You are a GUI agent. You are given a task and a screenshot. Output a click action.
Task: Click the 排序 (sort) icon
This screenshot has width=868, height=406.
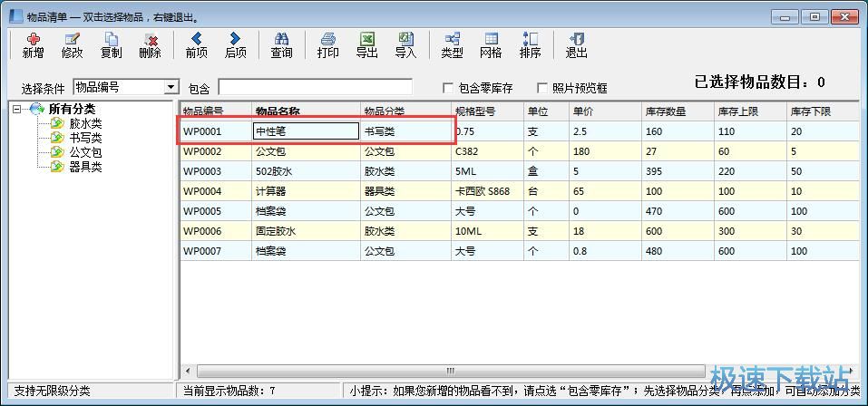tap(530, 45)
